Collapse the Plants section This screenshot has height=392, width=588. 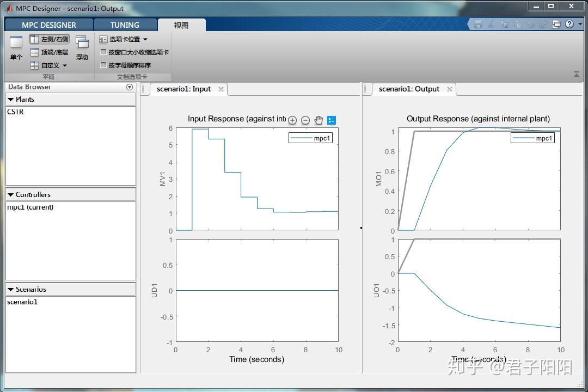[x=10, y=100]
